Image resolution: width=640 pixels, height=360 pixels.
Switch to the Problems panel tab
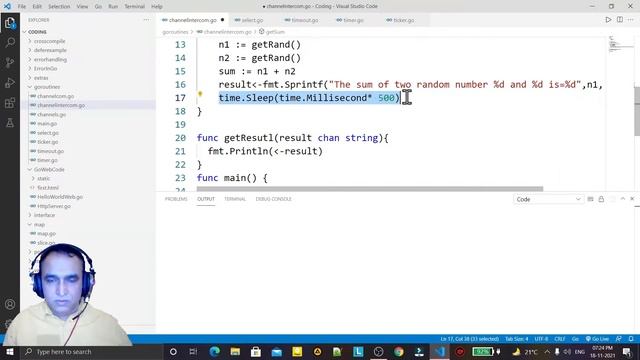(x=176, y=199)
